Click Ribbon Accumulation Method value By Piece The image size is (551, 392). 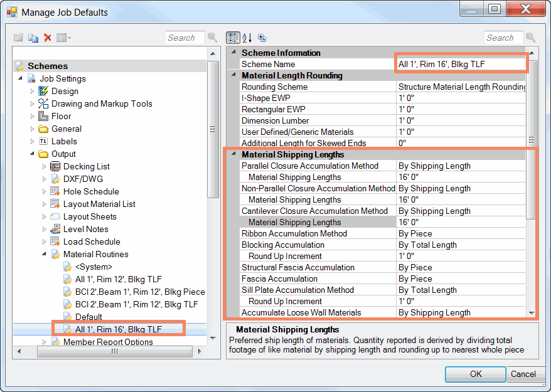[x=461, y=233]
